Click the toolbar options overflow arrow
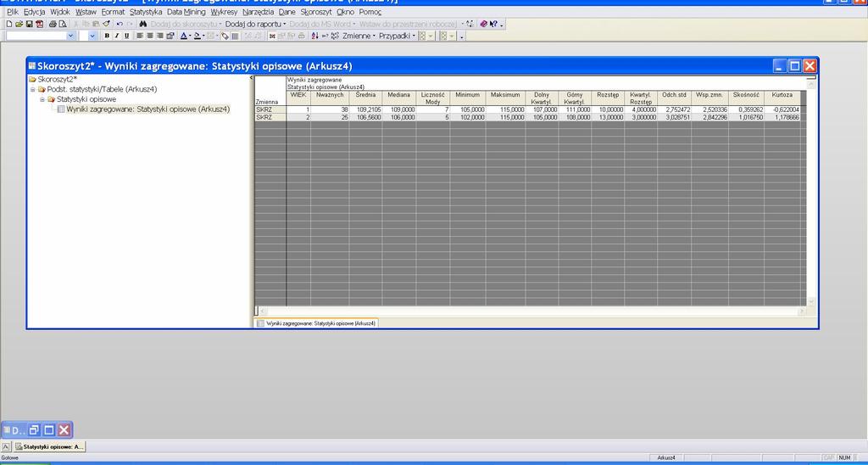Viewport: 868px width, 465px height. pos(502,25)
